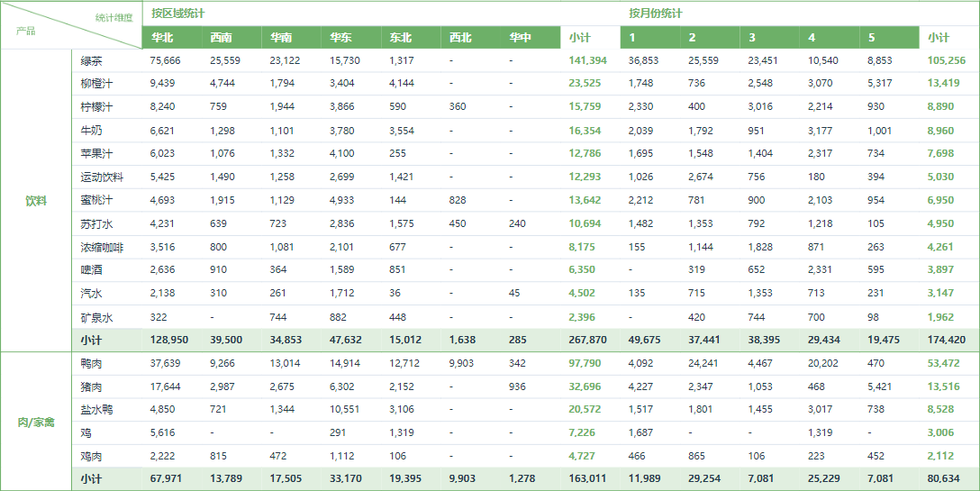The image size is (980, 491).
Task: Click the 统计维度 corner header label
Action: (113, 17)
